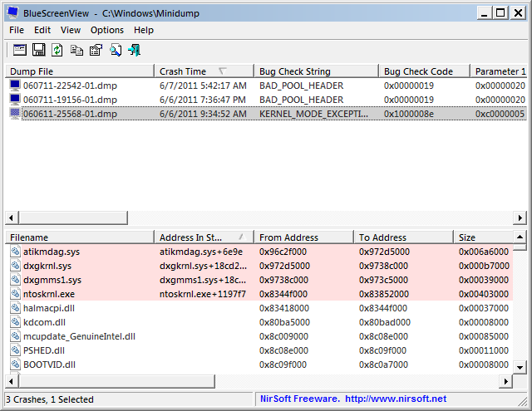Sort by Address In Stack column header

point(204,237)
